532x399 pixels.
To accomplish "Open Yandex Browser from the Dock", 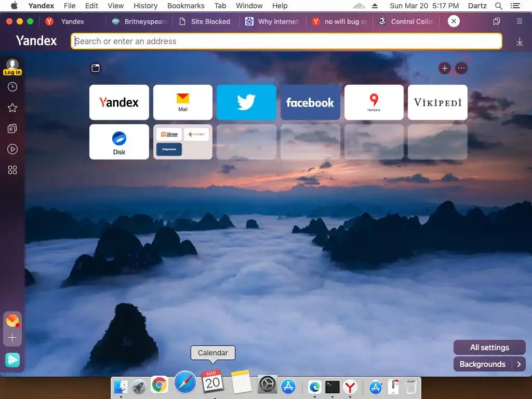I will pyautogui.click(x=350, y=387).
